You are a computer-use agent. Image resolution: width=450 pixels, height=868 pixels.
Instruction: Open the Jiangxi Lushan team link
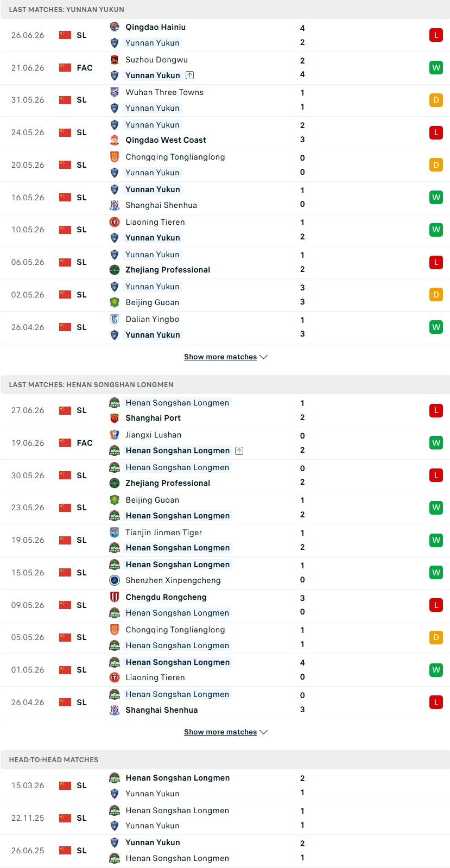(153, 435)
